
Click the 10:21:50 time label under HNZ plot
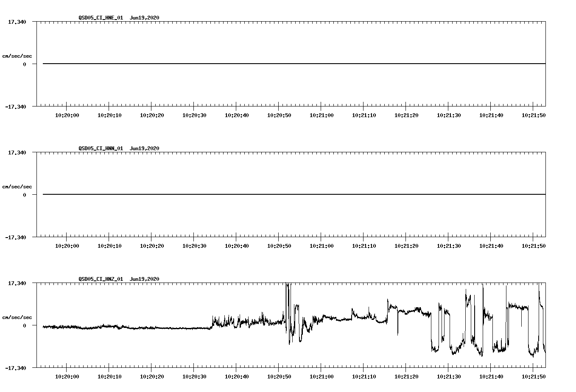[534, 377]
